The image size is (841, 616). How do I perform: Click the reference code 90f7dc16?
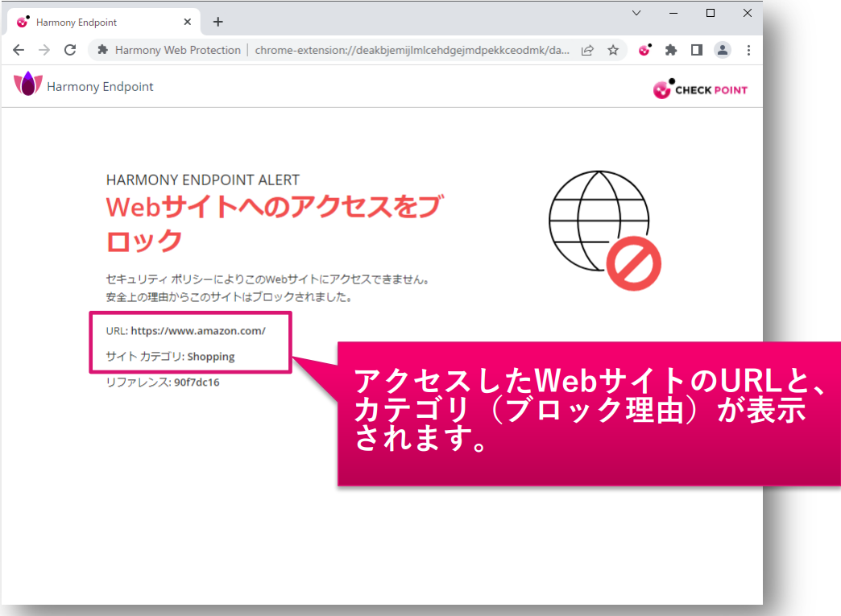coord(197,382)
